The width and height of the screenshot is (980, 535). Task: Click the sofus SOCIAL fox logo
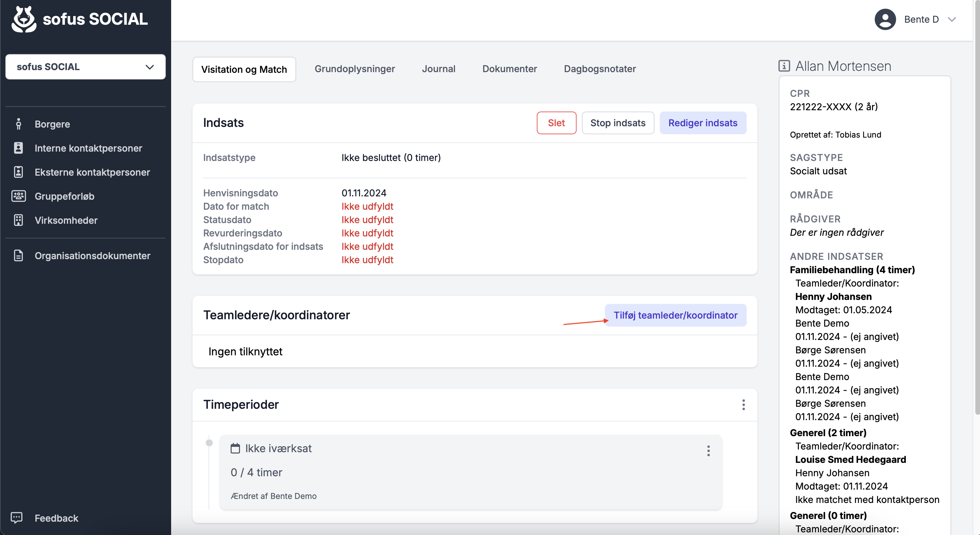24,19
